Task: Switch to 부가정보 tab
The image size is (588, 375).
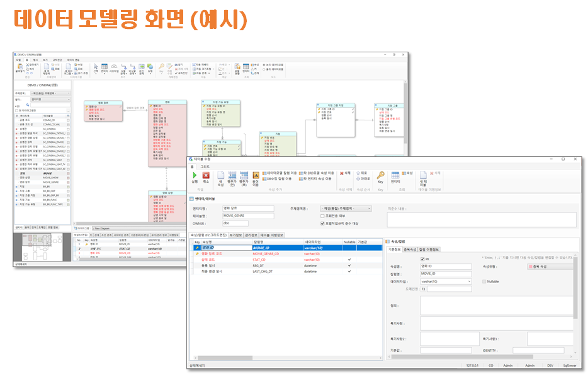Action: tap(235, 235)
